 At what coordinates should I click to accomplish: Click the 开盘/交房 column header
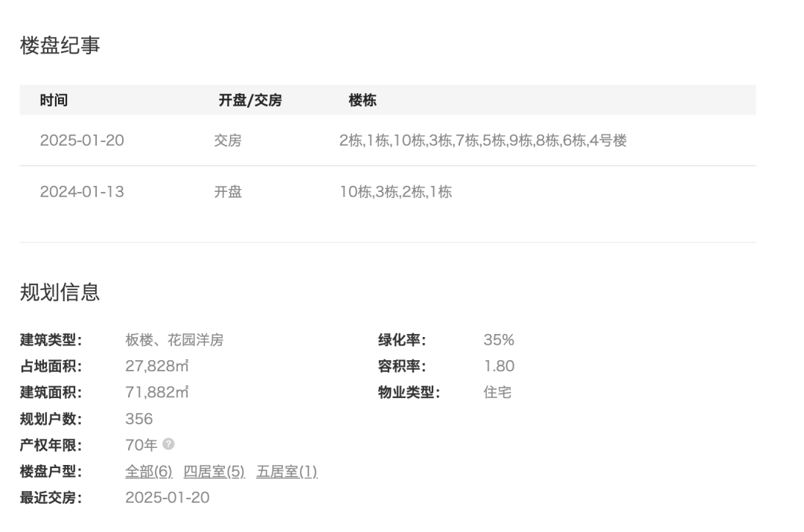250,100
